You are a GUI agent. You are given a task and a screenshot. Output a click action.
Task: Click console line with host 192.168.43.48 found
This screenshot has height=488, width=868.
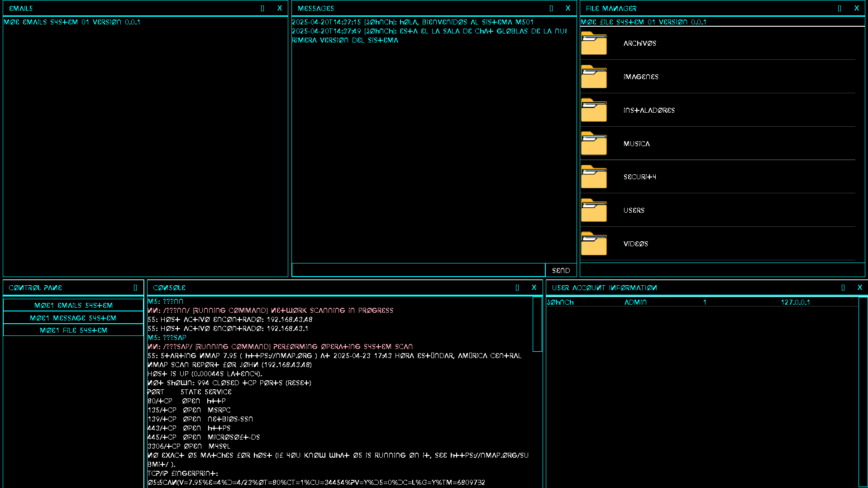coord(230,320)
